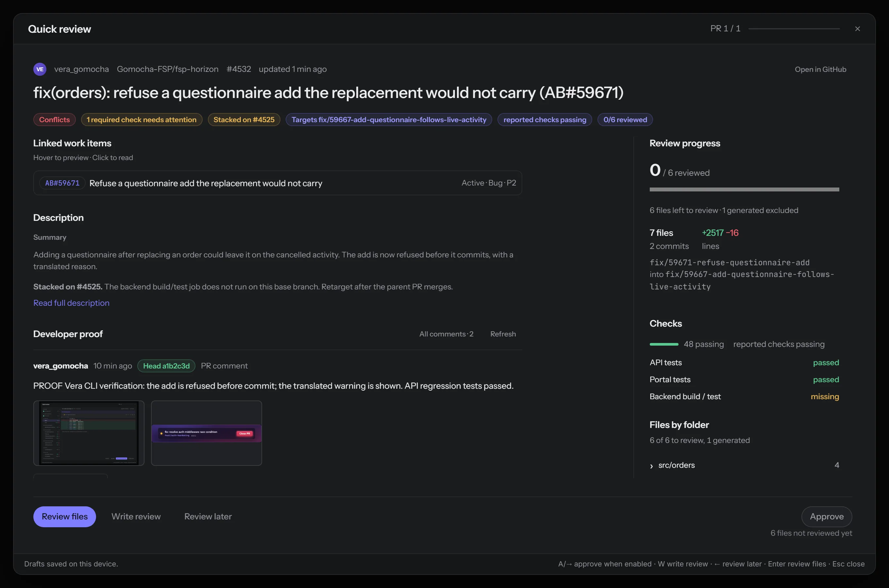The image size is (889, 588).
Task: Click the 'PR comment' label
Action: [224, 366]
